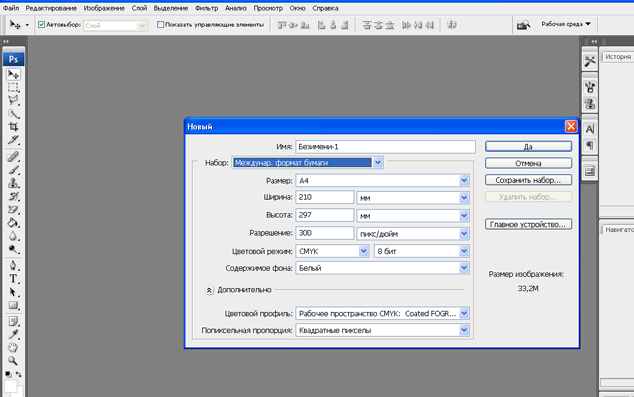Click the distribute top edges icon
This screenshot has height=397, width=634.
[x=367, y=25]
